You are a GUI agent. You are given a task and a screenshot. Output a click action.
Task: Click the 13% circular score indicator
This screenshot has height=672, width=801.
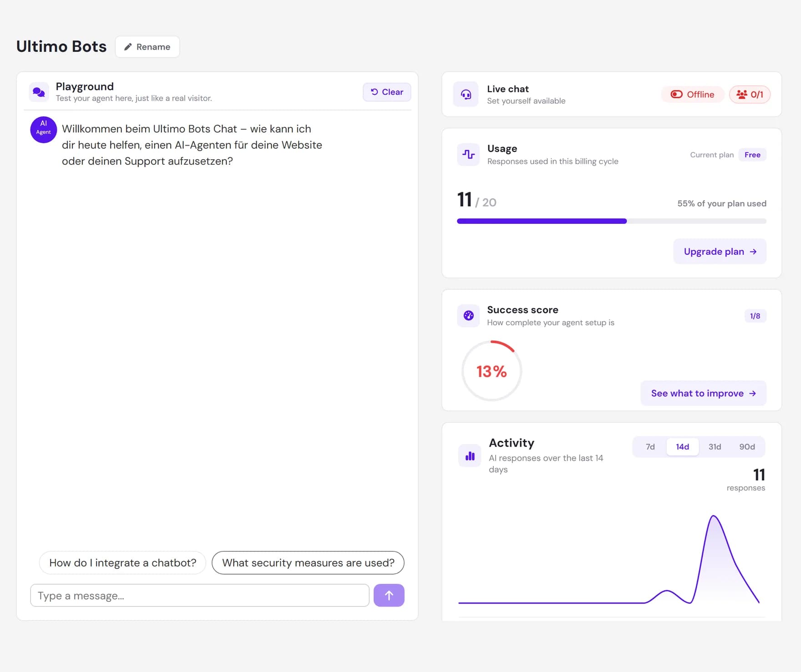tap(492, 371)
